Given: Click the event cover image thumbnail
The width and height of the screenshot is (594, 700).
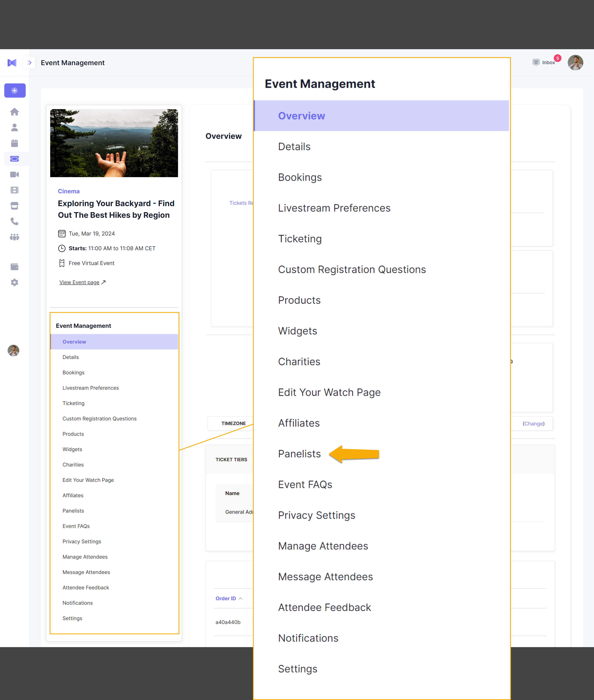Looking at the screenshot, I should coord(114,143).
